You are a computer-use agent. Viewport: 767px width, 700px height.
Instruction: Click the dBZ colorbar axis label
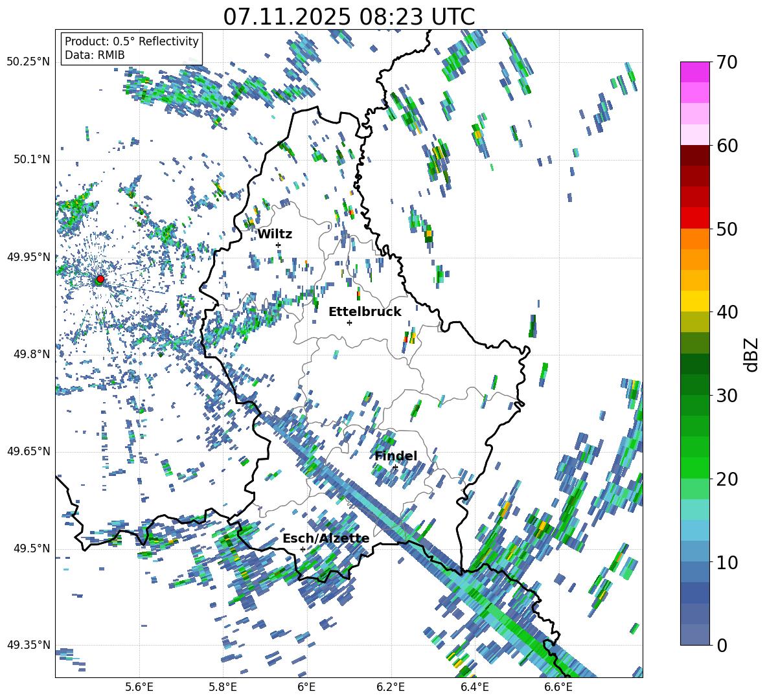pos(752,354)
